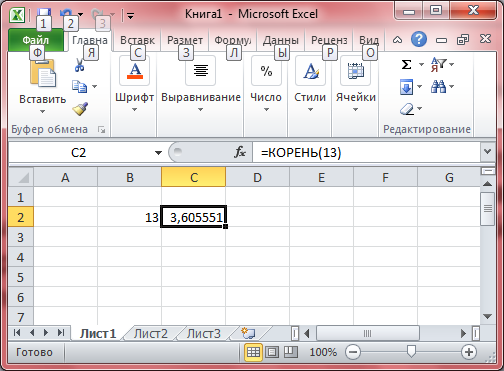Click the Вставить paste clipboard icon

point(43,73)
